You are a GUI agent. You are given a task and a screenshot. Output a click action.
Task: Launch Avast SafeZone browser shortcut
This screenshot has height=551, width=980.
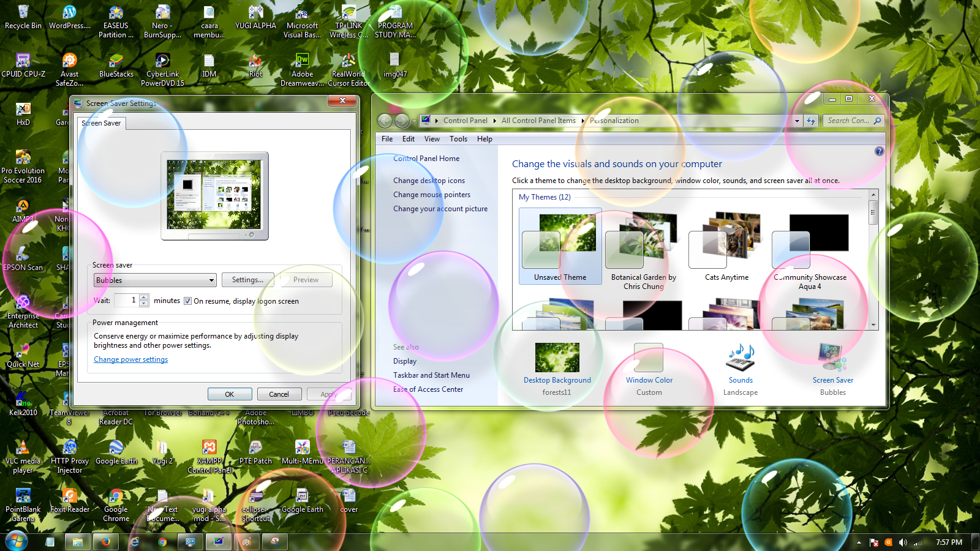point(69,69)
